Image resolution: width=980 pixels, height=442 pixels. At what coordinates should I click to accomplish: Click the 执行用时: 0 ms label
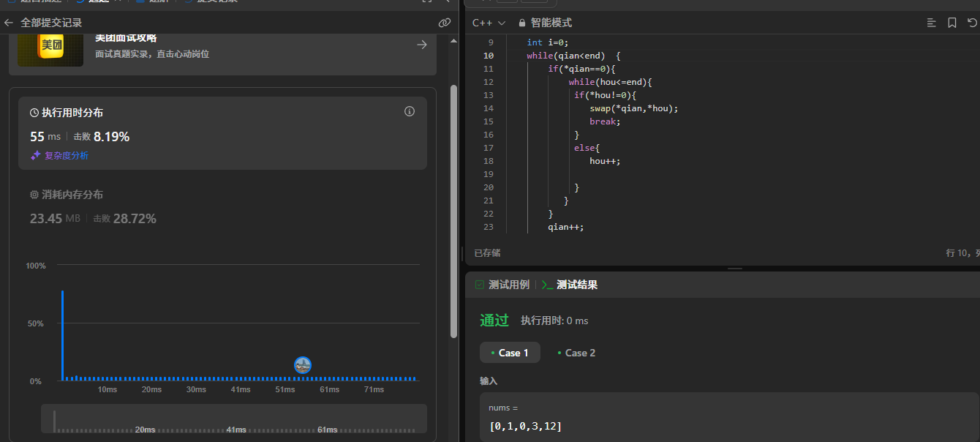click(x=554, y=321)
